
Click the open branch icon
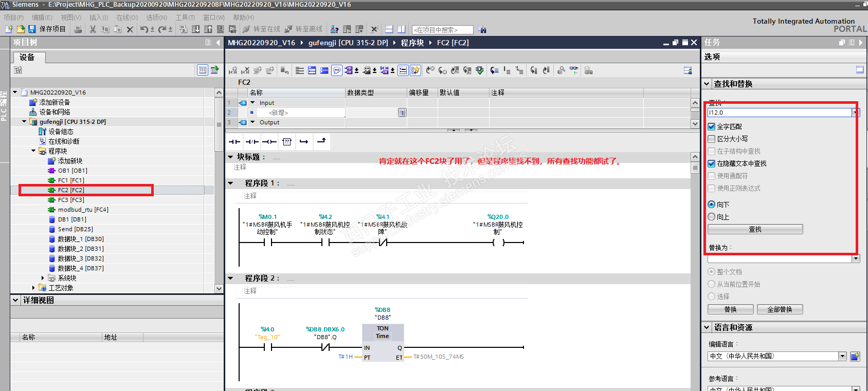[x=304, y=142]
